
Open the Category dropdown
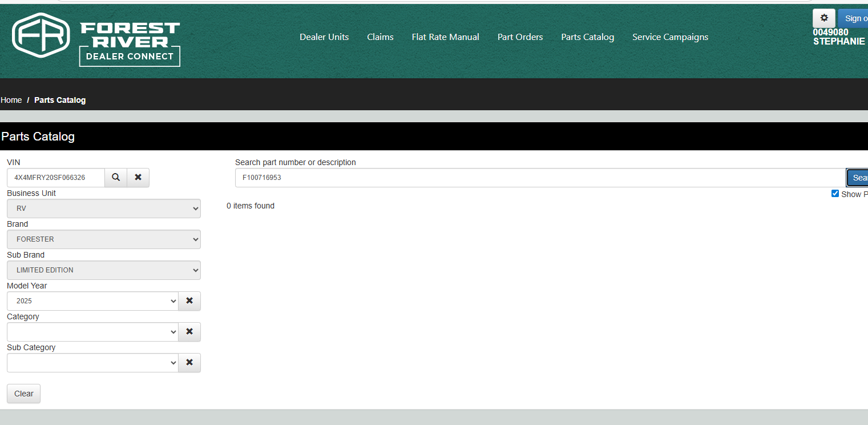(x=92, y=332)
